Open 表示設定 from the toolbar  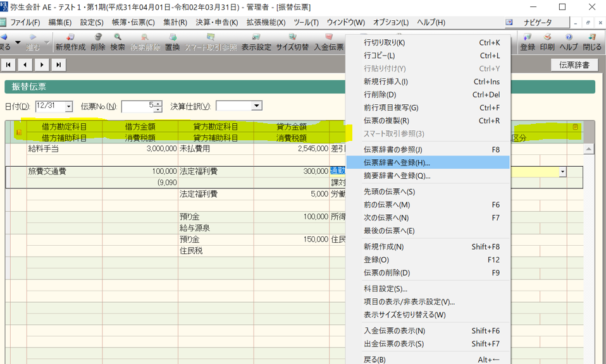click(x=256, y=42)
